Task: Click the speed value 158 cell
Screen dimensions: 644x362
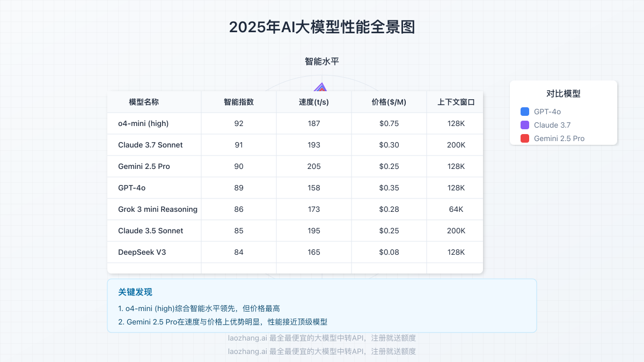Action: (x=314, y=188)
